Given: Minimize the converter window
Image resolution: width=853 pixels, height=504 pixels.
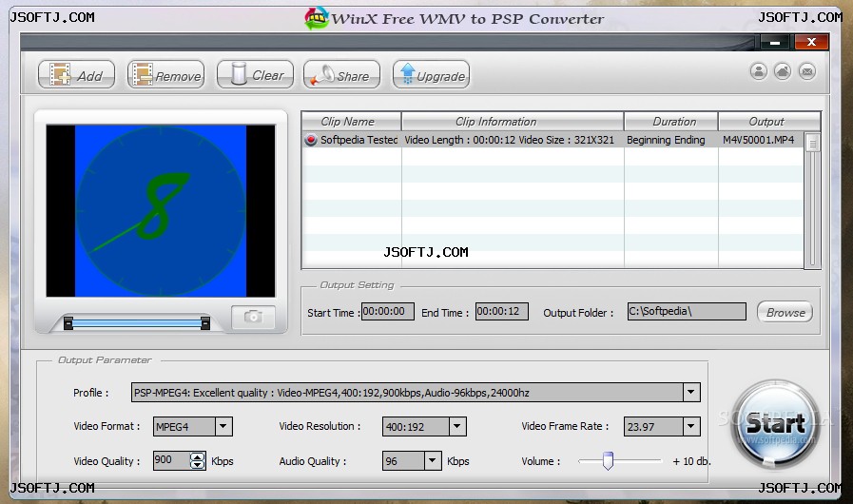Looking at the screenshot, I should (x=775, y=42).
